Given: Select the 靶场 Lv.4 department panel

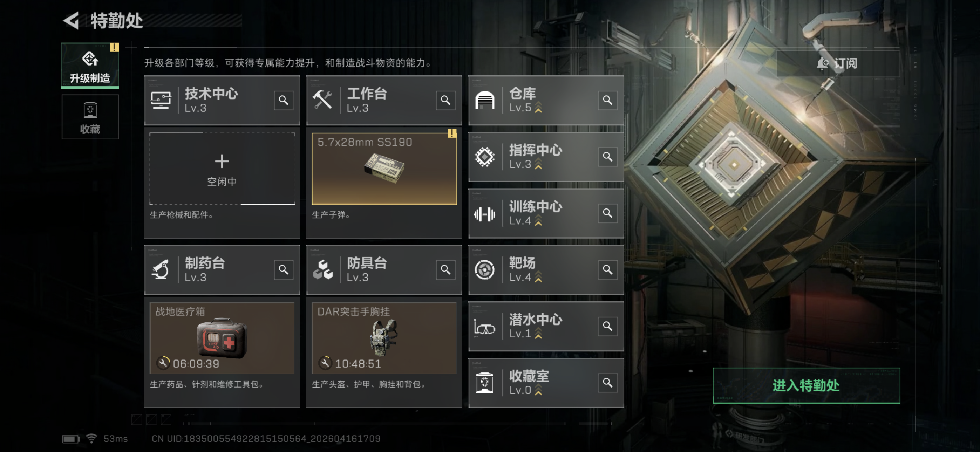Looking at the screenshot, I should pos(546,270).
